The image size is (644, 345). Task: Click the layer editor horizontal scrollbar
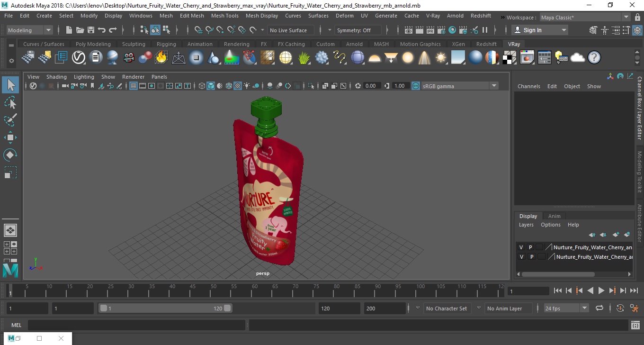point(558,274)
